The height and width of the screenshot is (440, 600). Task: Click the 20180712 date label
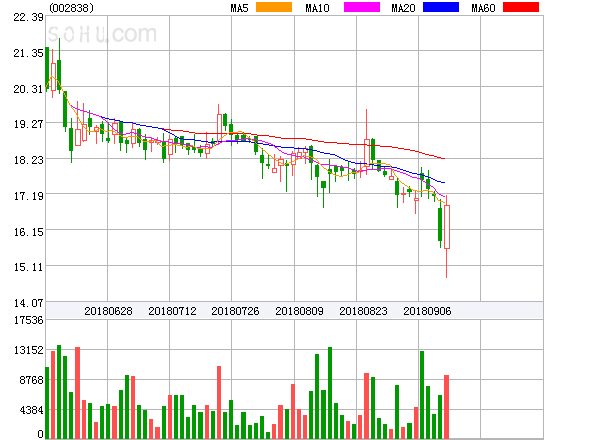coord(172,311)
